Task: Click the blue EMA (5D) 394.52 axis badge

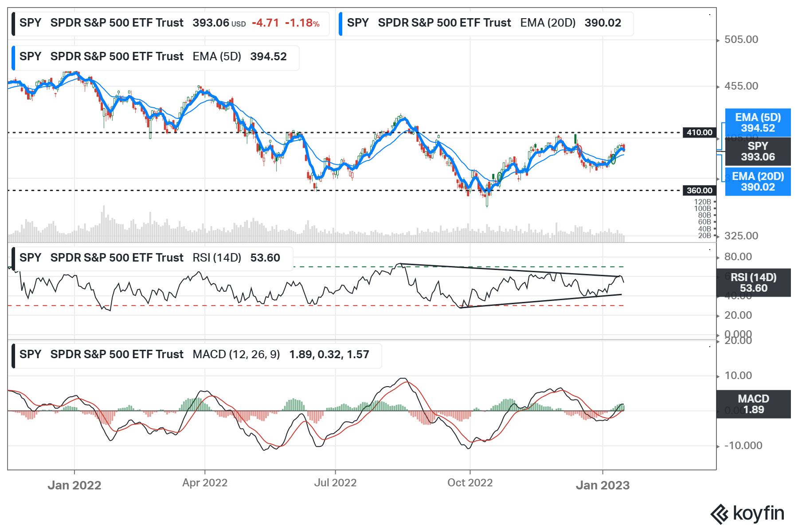Action: pos(758,123)
